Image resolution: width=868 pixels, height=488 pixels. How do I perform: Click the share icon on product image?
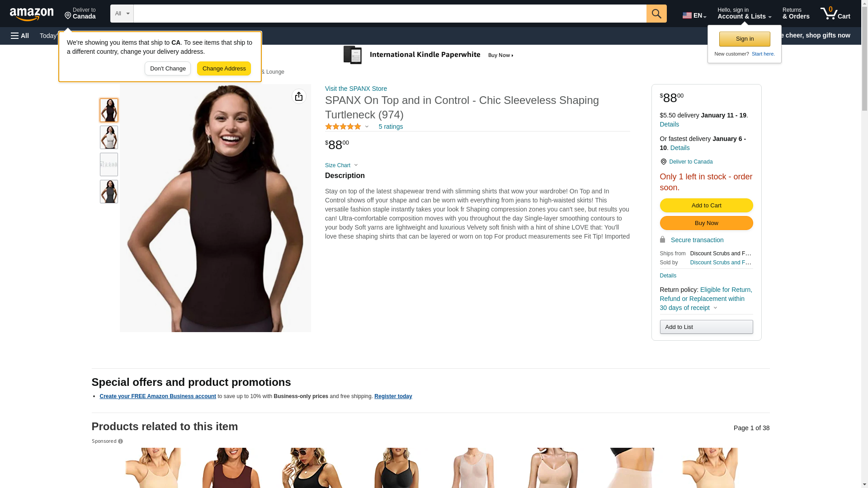[x=299, y=96]
